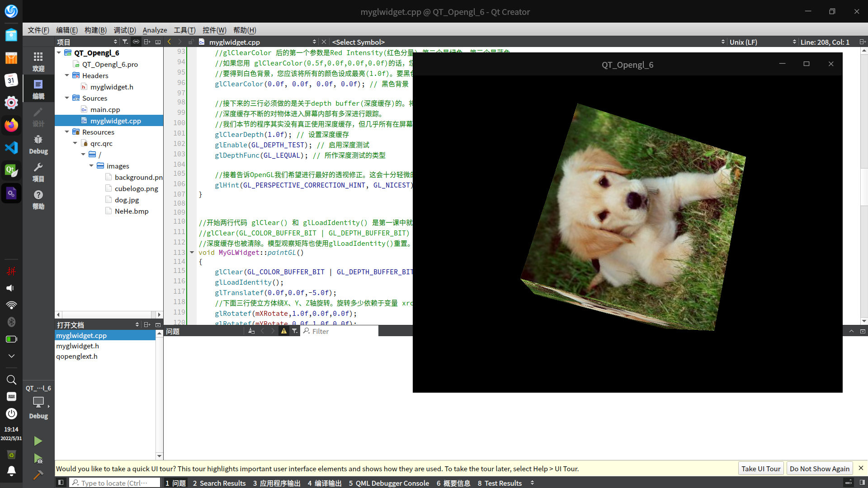
Task: Open the search tool in the bottom-left sidebar
Action: click(x=11, y=380)
